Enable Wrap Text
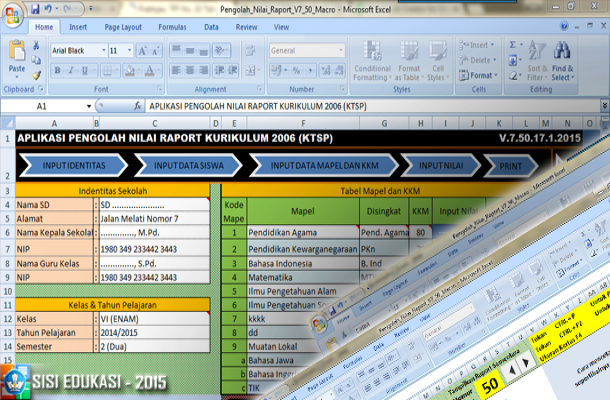 coord(250,50)
